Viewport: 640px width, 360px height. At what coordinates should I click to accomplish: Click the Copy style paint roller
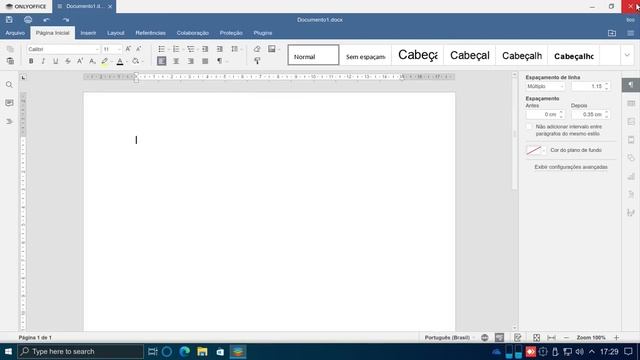[257, 61]
